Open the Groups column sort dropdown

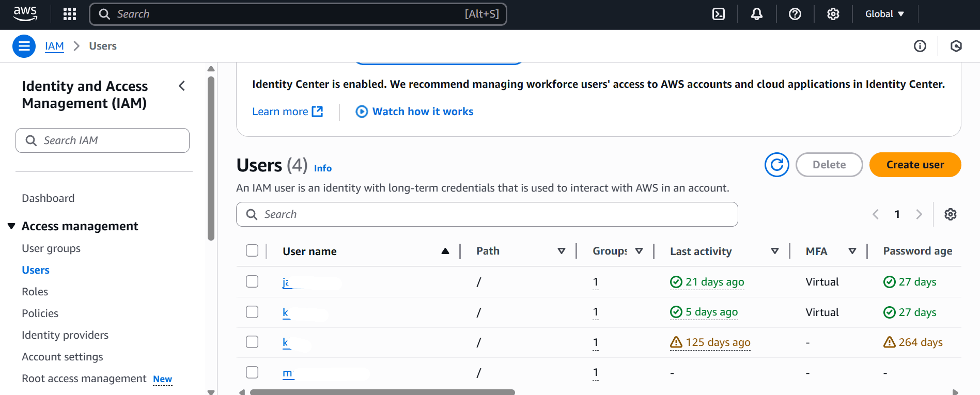click(639, 251)
